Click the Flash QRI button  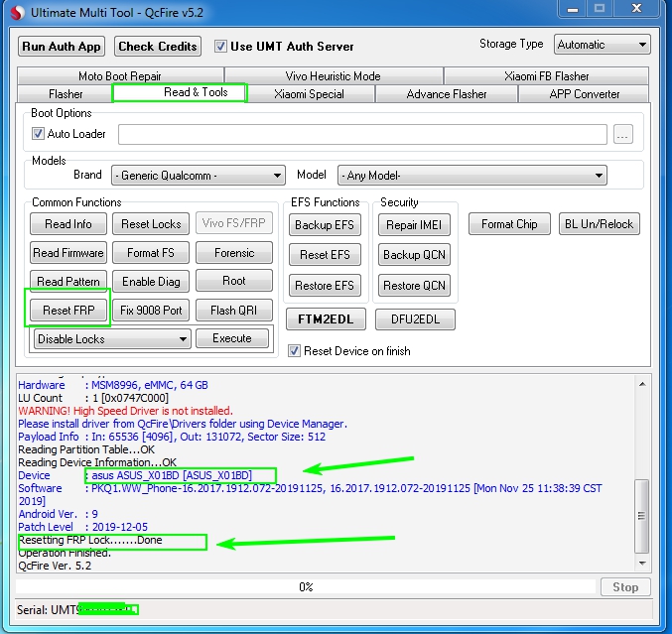point(234,311)
